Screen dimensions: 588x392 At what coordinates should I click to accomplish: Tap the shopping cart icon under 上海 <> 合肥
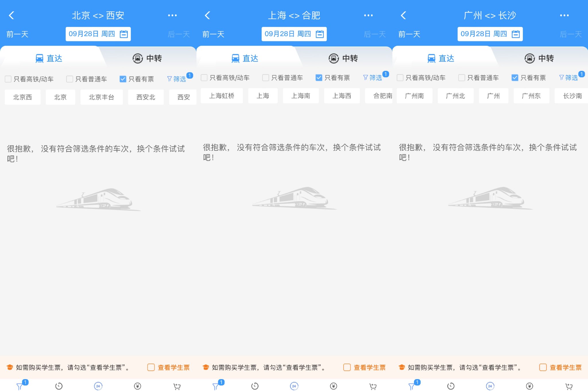(x=373, y=386)
